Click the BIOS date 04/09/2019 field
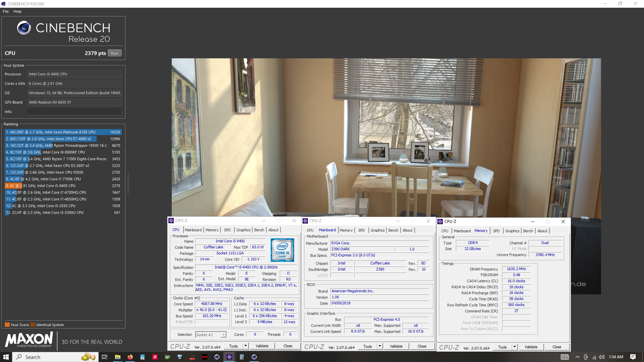 tap(380, 303)
